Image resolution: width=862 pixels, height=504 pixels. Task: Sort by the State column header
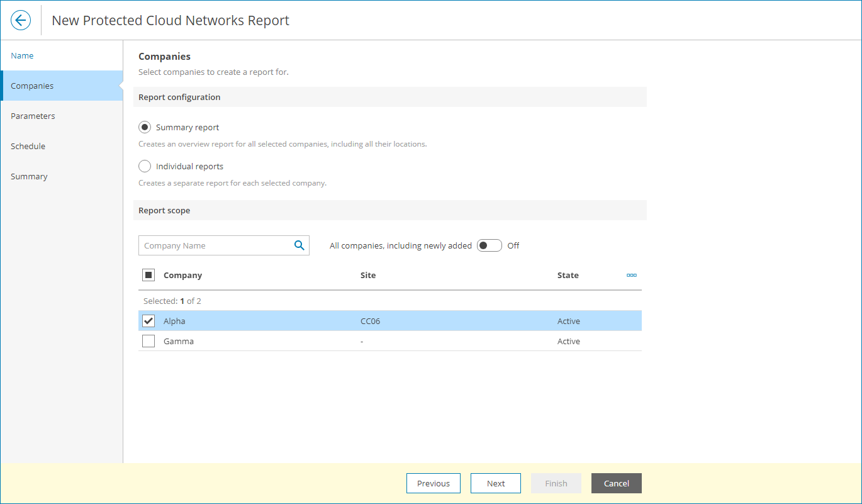pyautogui.click(x=568, y=275)
